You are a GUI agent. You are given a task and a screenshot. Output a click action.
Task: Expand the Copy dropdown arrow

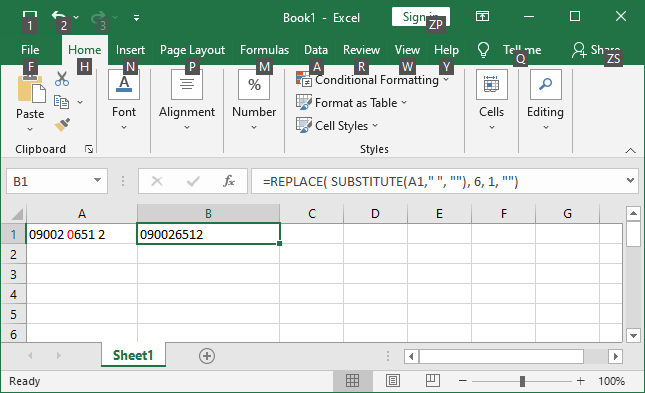coord(80,102)
